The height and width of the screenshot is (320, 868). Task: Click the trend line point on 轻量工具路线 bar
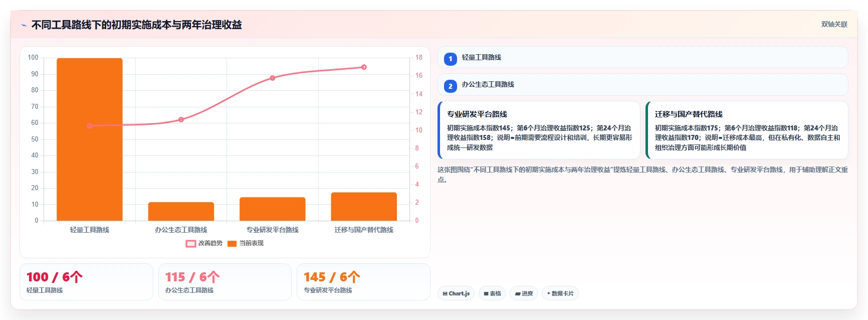click(90, 126)
